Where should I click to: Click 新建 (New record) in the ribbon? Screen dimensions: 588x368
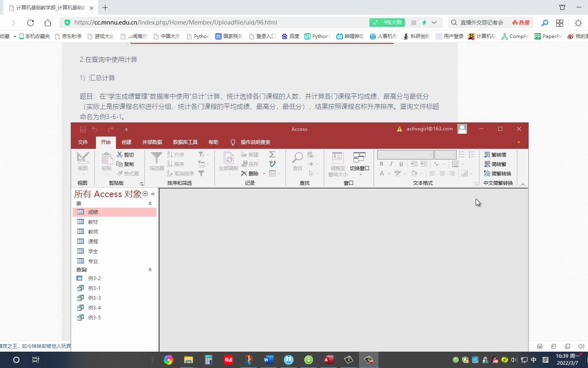click(250, 155)
